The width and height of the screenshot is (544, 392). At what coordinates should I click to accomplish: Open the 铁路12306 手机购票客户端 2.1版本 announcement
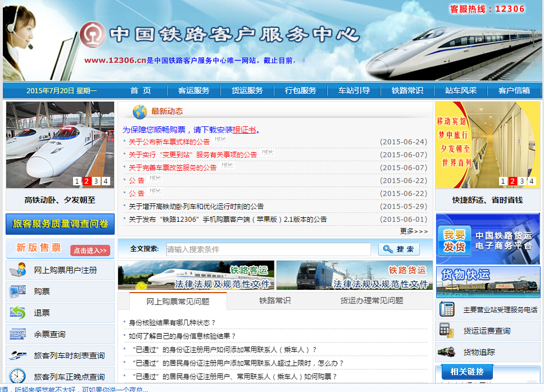228,219
